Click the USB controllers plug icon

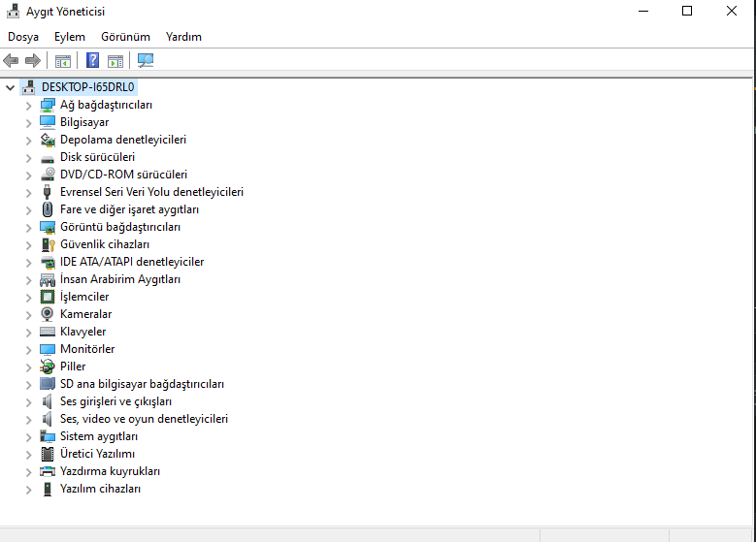[x=47, y=192]
